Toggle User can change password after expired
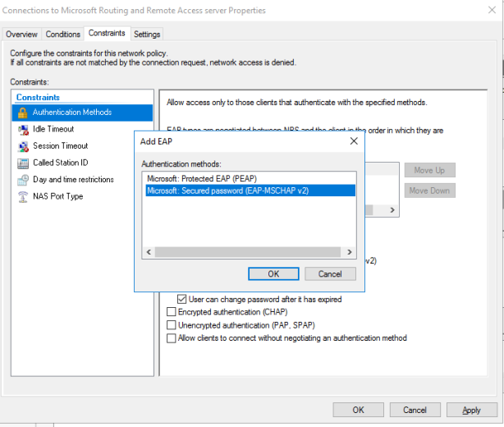 pyautogui.click(x=182, y=300)
